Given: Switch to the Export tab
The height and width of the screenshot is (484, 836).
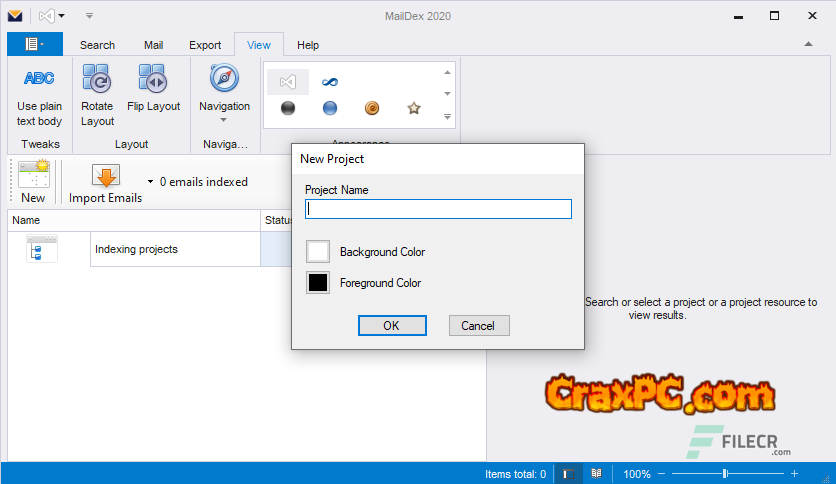Looking at the screenshot, I should [205, 45].
